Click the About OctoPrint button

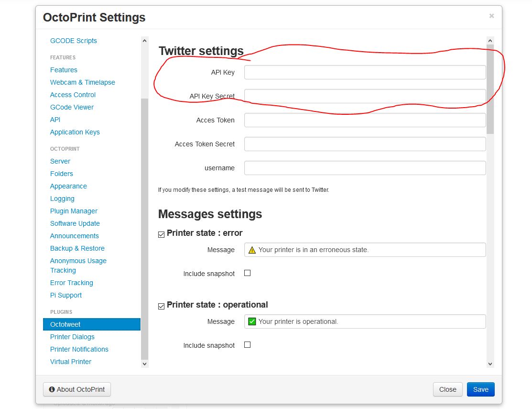coord(77,389)
